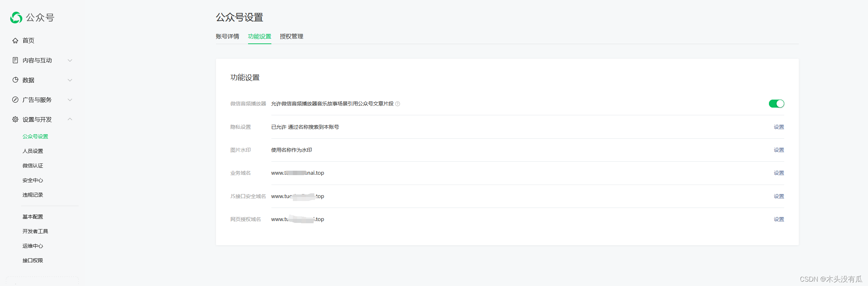Click the 广告与服务 menu label
The width and height of the screenshot is (868, 286).
37,100
